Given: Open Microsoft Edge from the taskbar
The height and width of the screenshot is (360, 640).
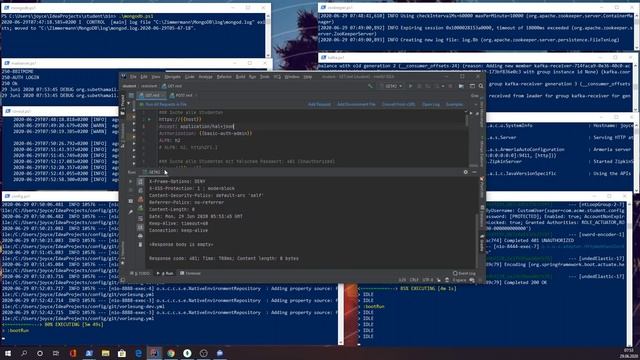Looking at the screenshot, I should (138, 353).
